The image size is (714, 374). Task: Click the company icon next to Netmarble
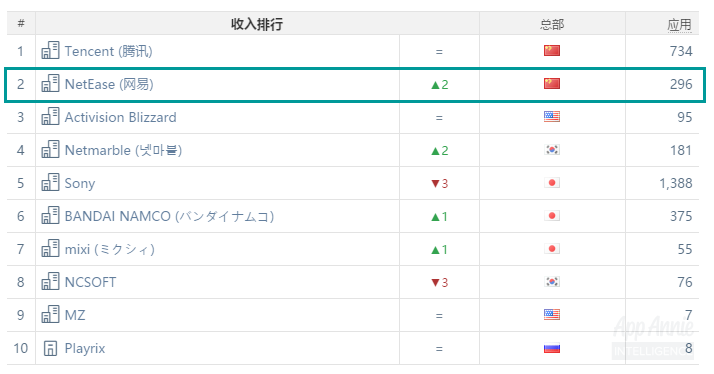coord(50,149)
